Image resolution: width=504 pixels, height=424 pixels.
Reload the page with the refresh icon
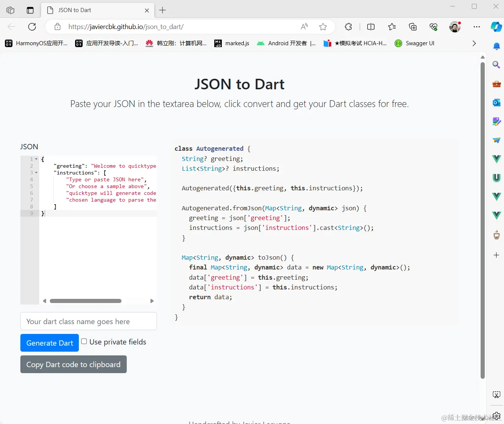click(32, 27)
